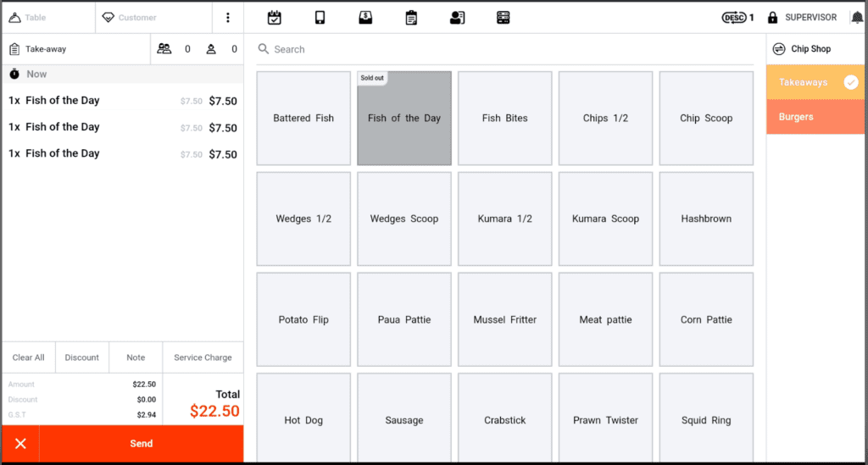This screenshot has width=868, height=465.
Task: Switch to the Burgers category
Action: tap(815, 117)
